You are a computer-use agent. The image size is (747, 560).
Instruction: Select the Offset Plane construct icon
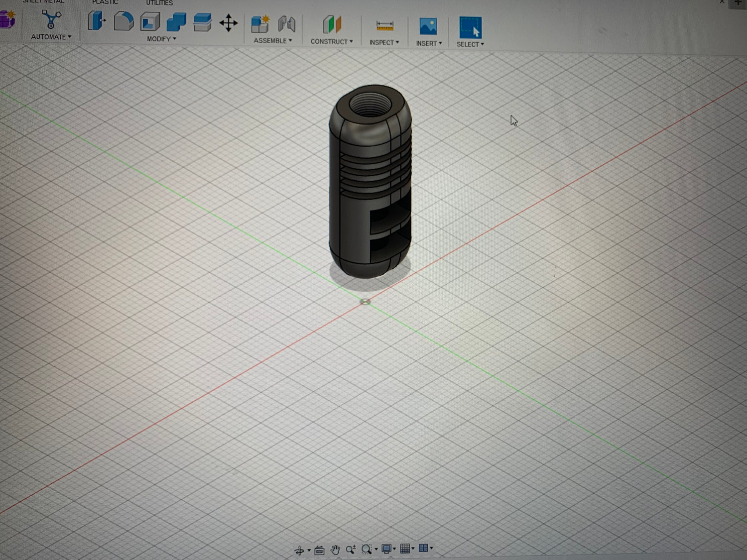tap(332, 25)
